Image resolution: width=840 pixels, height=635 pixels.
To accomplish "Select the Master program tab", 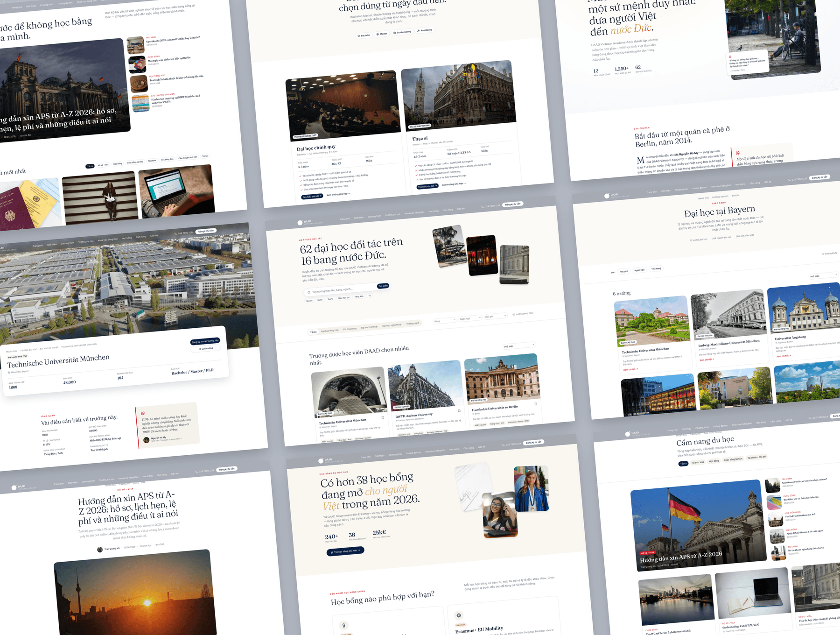I will pos(382,34).
